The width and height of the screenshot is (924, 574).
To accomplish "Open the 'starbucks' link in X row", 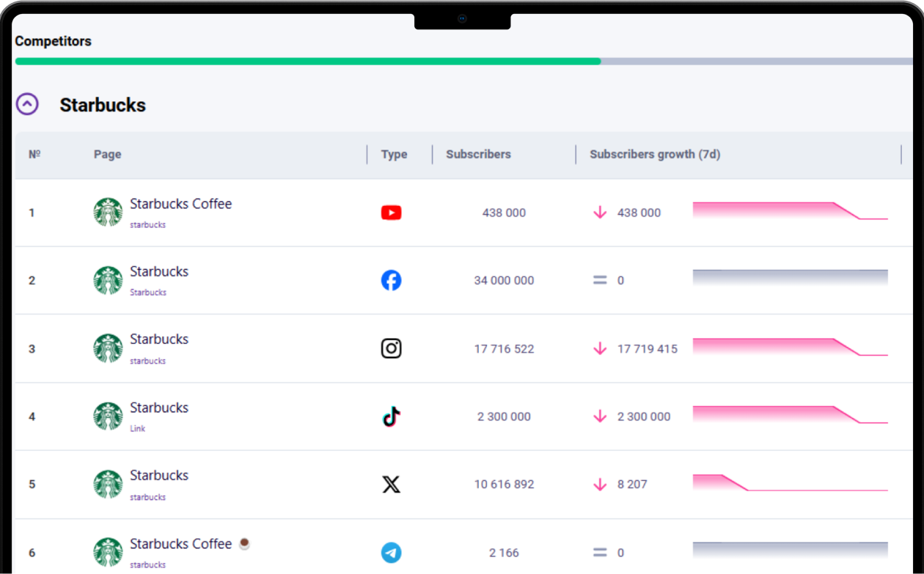I will click(x=148, y=497).
